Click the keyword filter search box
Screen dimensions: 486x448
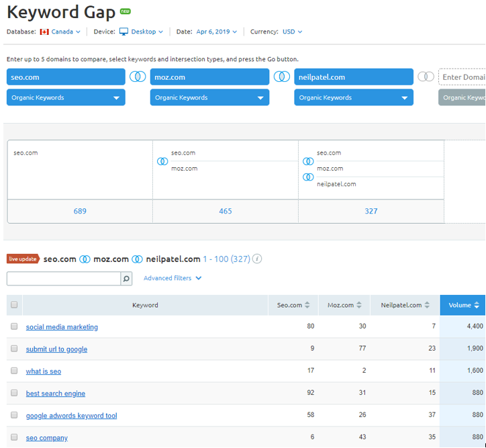[64, 279]
